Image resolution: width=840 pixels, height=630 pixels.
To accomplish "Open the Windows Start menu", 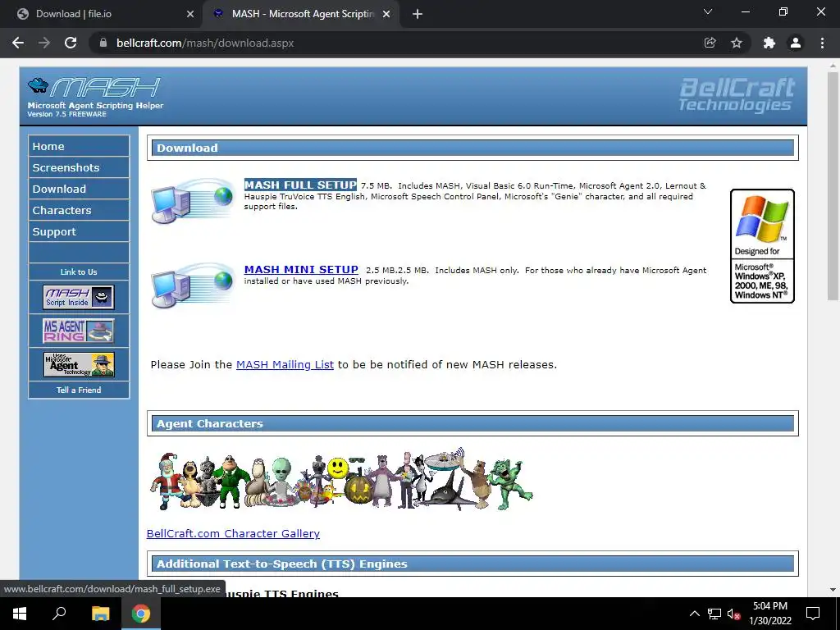I will pos(20,614).
